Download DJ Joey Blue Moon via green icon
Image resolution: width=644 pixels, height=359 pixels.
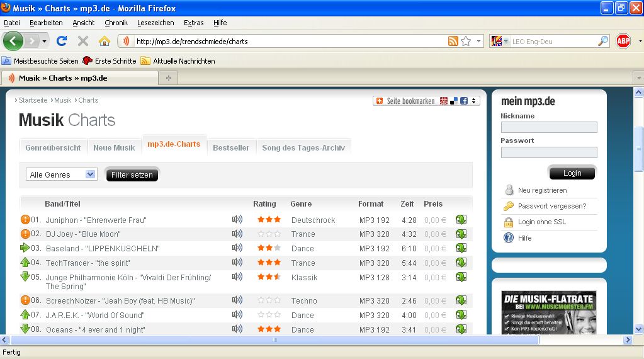(461, 234)
